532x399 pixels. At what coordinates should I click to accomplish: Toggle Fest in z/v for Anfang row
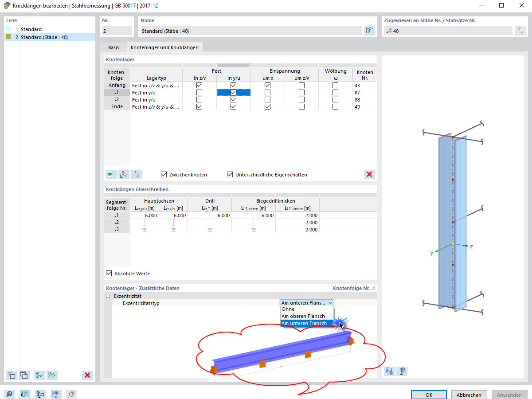point(199,85)
